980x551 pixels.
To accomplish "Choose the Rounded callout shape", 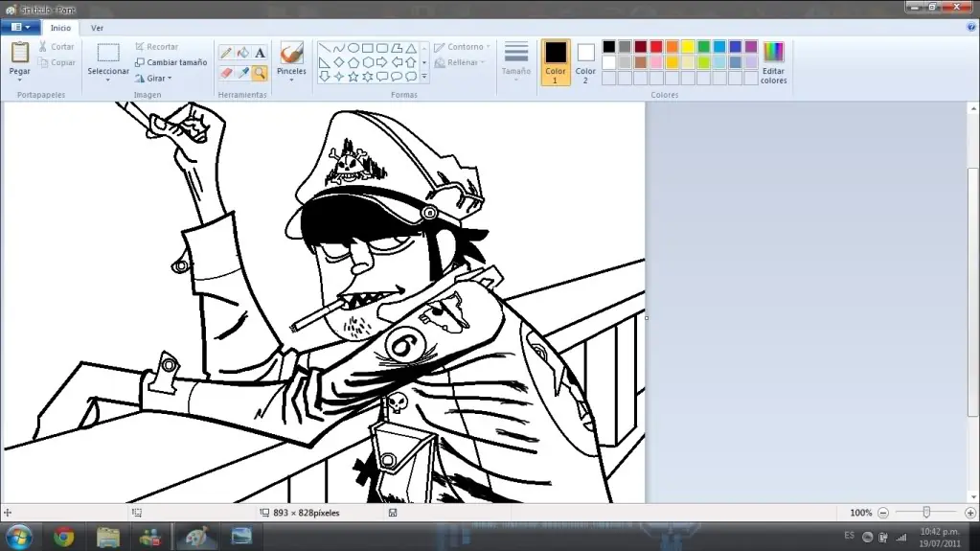I will (382, 77).
